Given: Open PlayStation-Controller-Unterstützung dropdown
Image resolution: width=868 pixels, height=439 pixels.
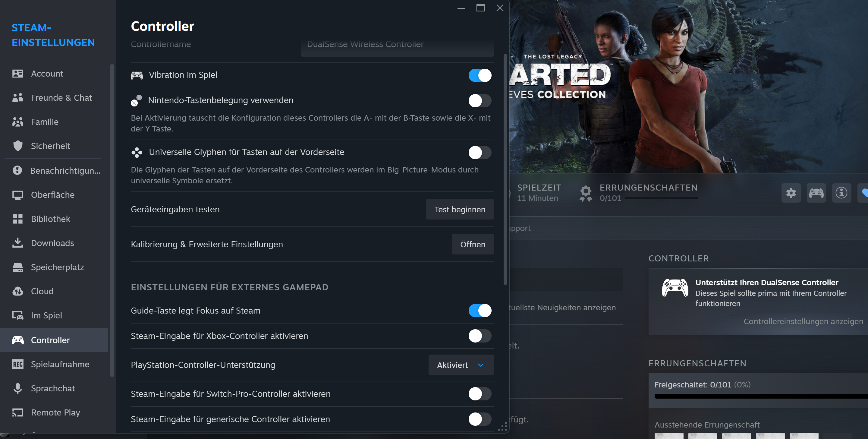Looking at the screenshot, I should tap(461, 365).
